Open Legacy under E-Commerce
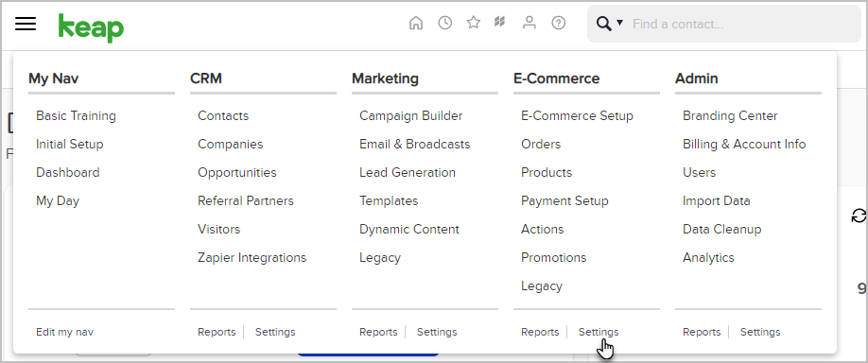 (x=542, y=286)
